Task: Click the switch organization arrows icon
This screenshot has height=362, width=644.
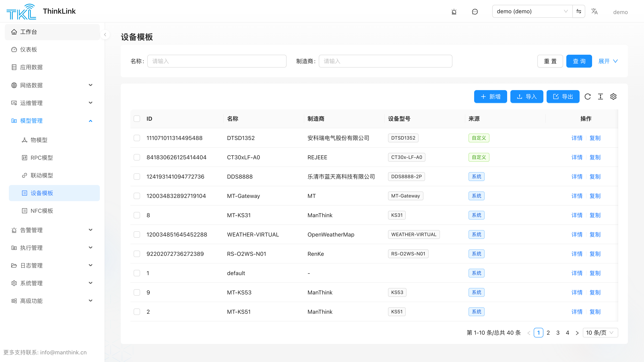Action: pyautogui.click(x=579, y=11)
